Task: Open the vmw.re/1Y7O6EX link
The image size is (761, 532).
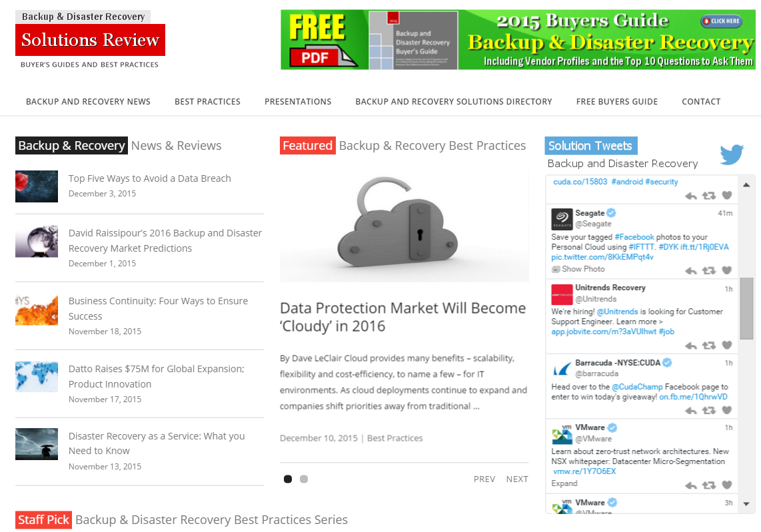Action: (584, 471)
